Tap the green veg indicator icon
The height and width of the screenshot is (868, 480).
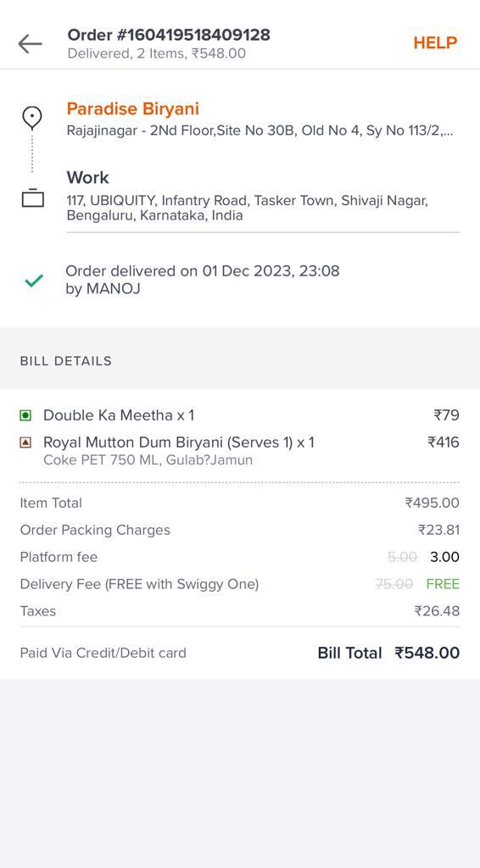25,415
